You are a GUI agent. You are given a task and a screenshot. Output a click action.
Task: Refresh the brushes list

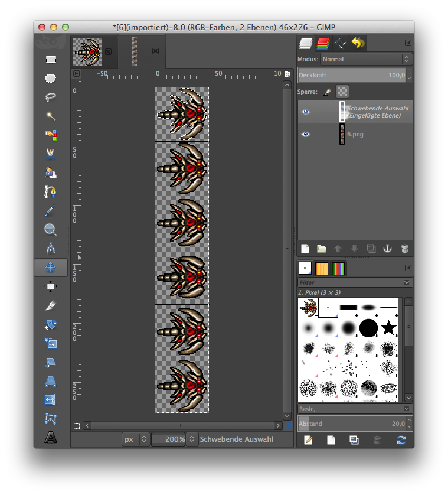point(401,440)
